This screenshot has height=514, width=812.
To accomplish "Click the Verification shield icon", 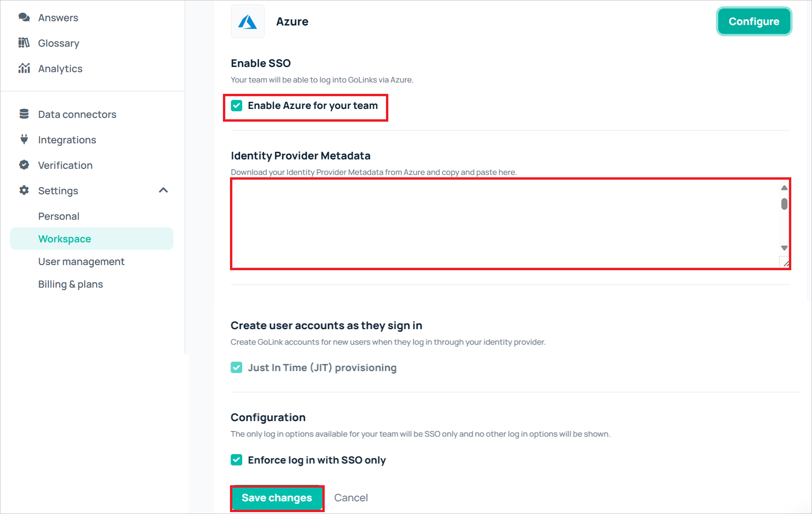I will (x=24, y=165).
